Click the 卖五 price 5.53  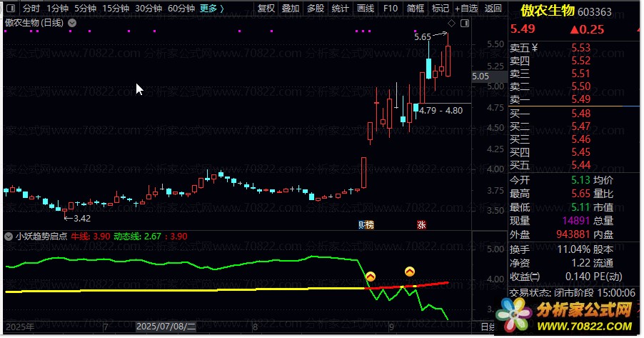(x=580, y=48)
